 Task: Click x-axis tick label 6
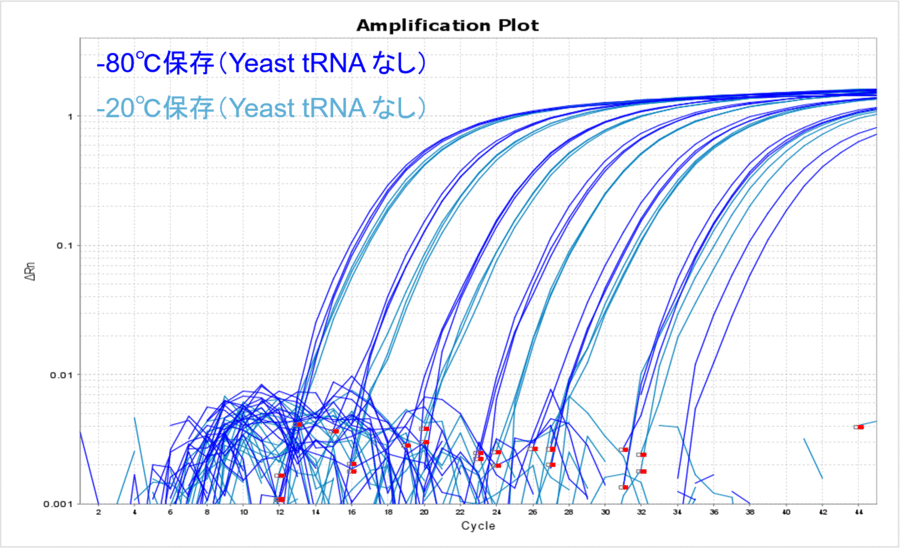(171, 512)
